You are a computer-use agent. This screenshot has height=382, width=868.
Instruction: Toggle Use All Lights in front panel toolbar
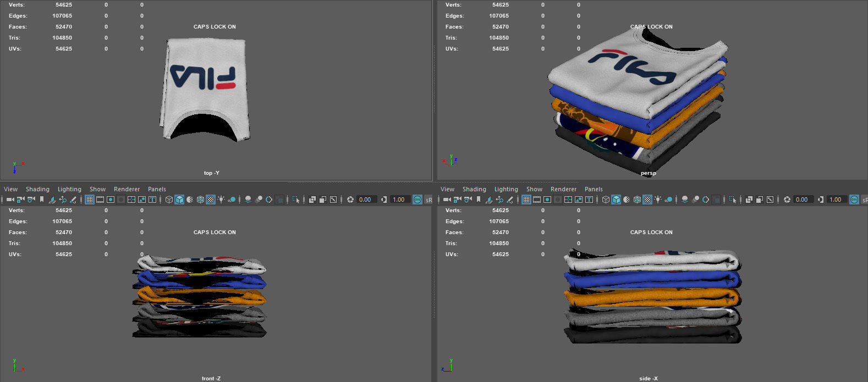(221, 200)
